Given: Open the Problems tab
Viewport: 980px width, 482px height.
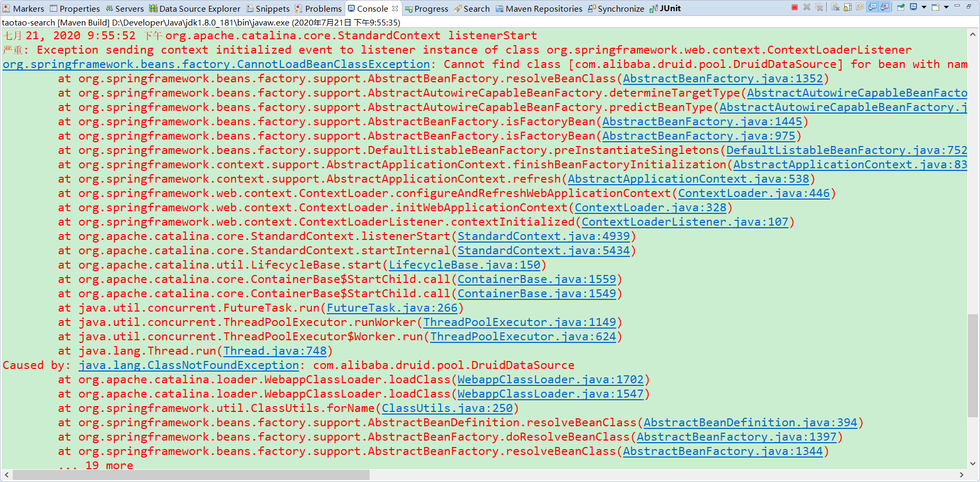Looking at the screenshot, I should pyautogui.click(x=318, y=8).
